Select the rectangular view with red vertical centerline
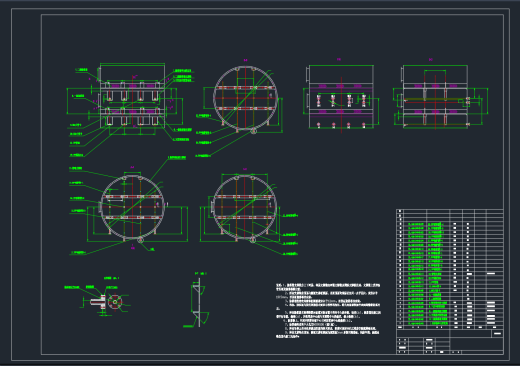Image resolution: width=520 pixels, height=366 pixels. pos(341,97)
